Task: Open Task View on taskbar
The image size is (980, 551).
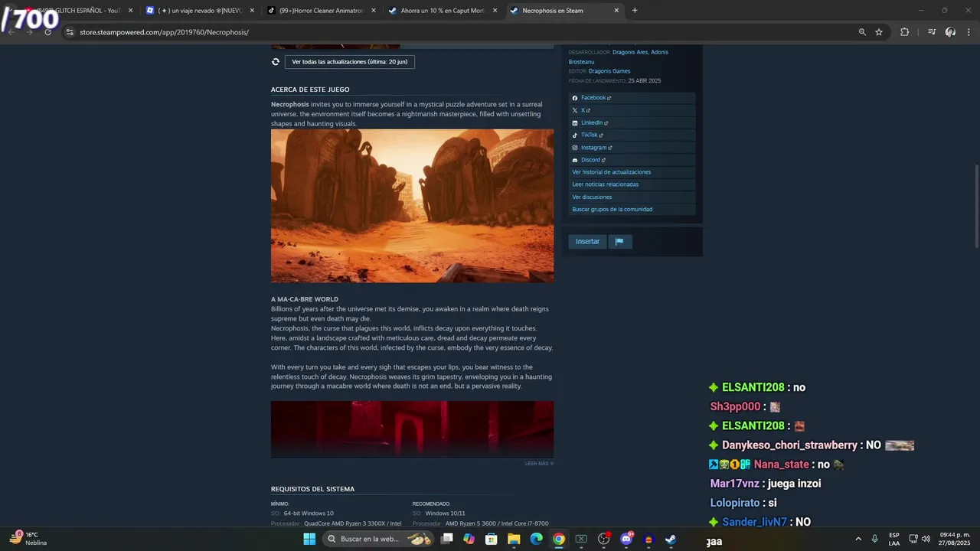Action: pyautogui.click(x=447, y=539)
